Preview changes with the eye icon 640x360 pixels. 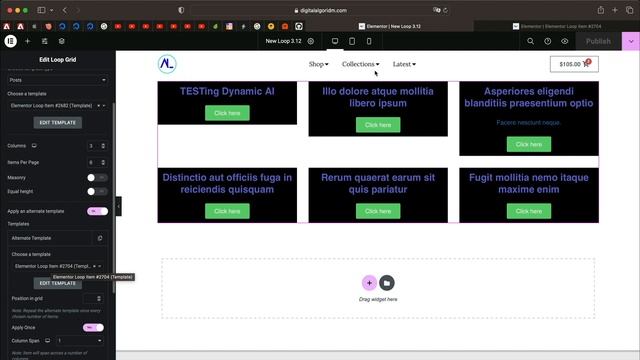coord(564,41)
